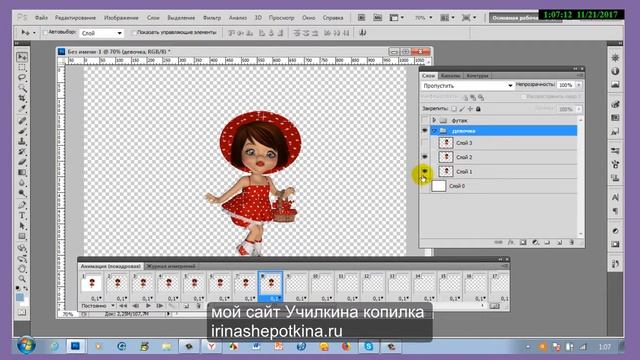Add a layer mask from Layers panel

523,242
